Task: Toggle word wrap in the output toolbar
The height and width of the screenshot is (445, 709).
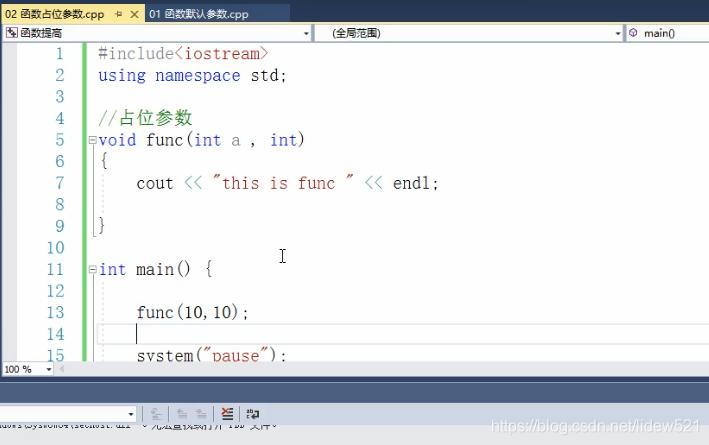Action: 252,414
